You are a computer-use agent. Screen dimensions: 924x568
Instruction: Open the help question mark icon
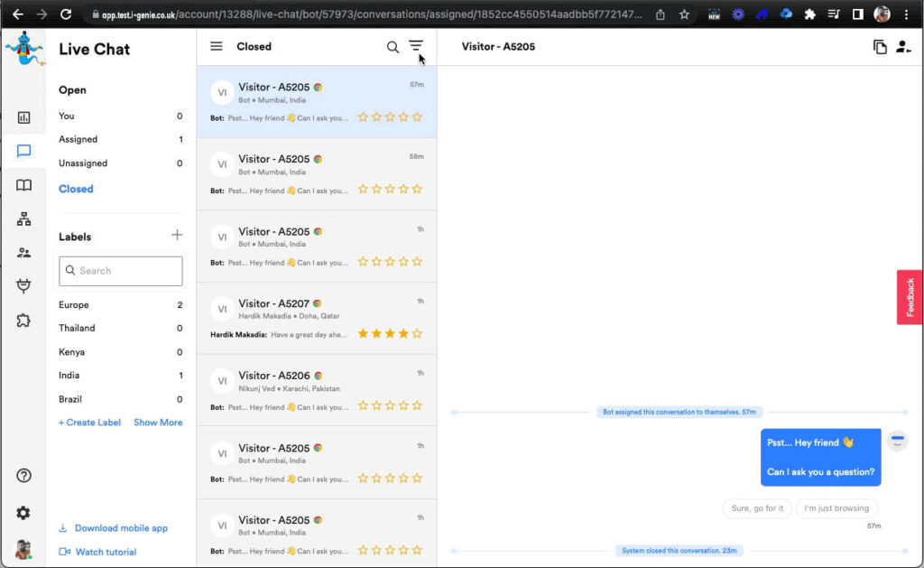24,476
